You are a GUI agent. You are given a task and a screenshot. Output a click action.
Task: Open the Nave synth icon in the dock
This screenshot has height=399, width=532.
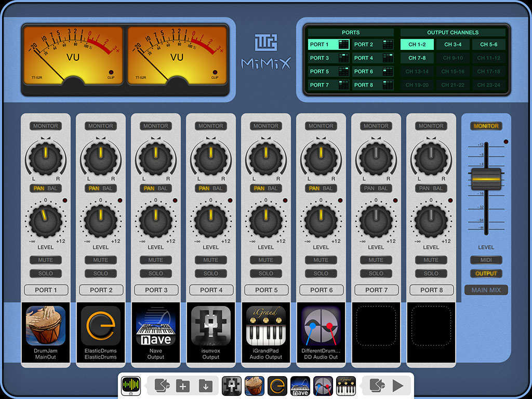click(x=300, y=385)
